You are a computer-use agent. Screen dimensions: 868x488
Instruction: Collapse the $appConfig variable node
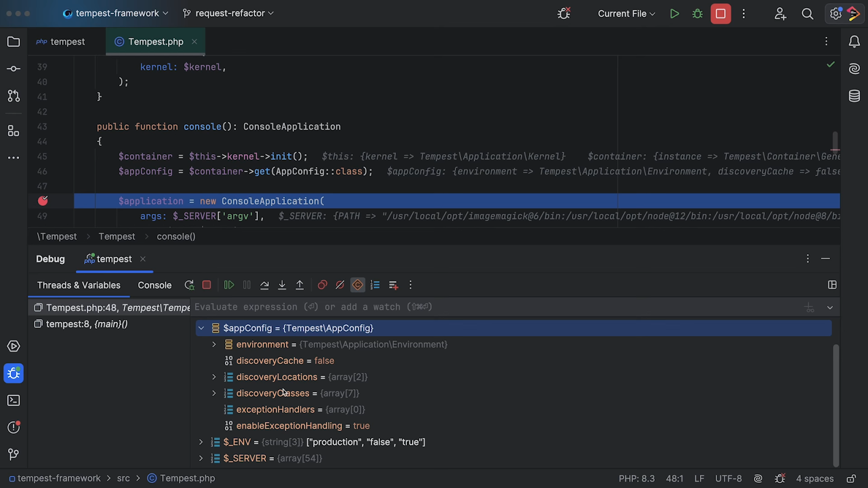click(x=201, y=328)
